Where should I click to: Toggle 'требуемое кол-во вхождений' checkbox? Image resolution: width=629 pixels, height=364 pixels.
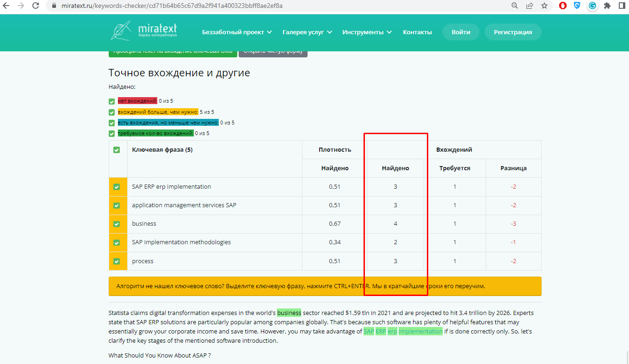pyautogui.click(x=111, y=134)
